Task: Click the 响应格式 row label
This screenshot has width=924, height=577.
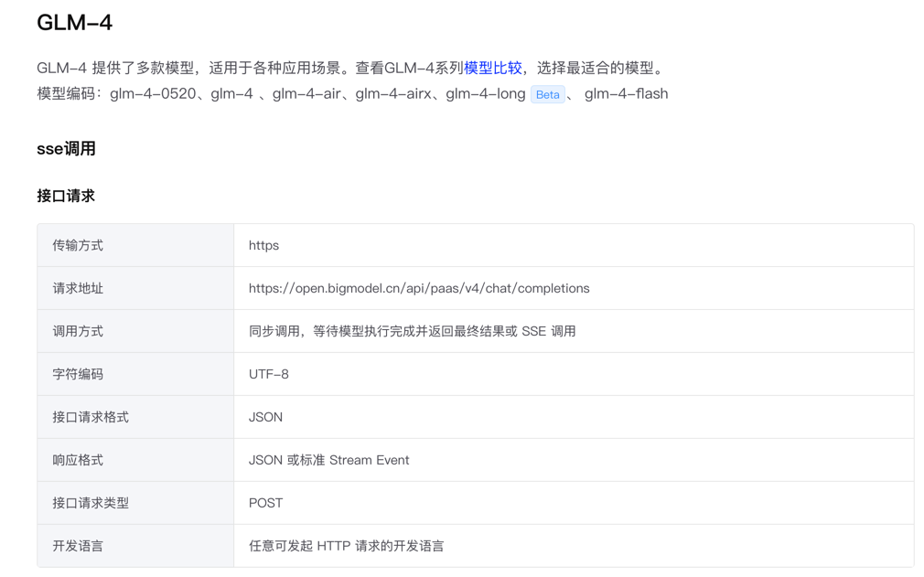Action: tap(78, 461)
